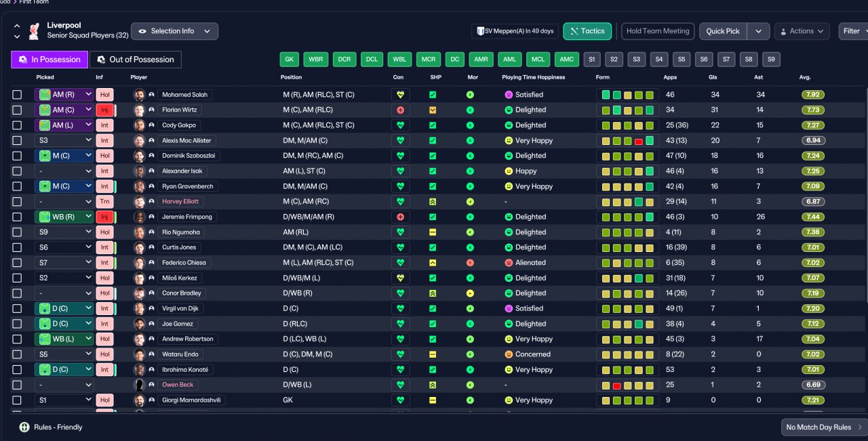The width and height of the screenshot is (868, 441).
Task: Click Federico Chiesa's red morale icon
Action: (470, 263)
